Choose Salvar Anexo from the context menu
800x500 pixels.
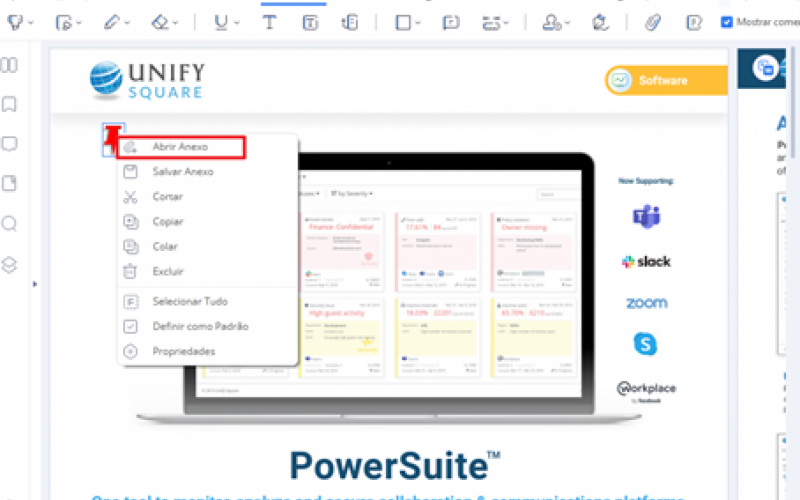click(208, 172)
